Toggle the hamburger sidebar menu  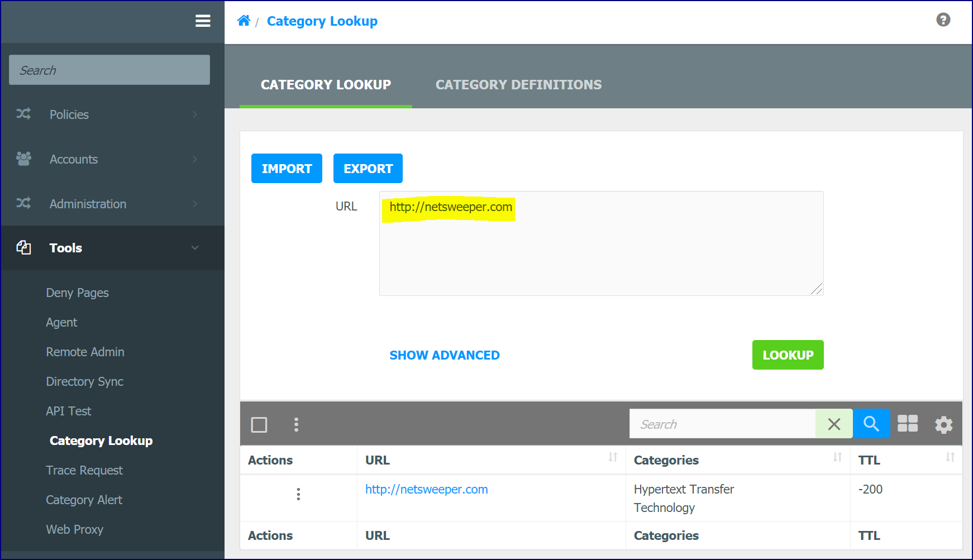click(203, 21)
